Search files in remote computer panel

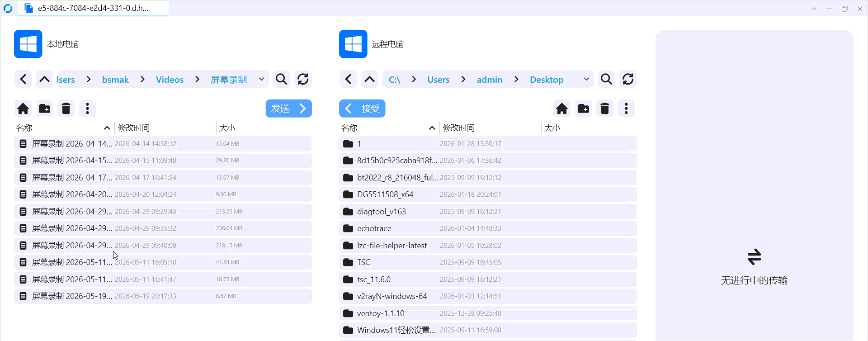pos(606,80)
